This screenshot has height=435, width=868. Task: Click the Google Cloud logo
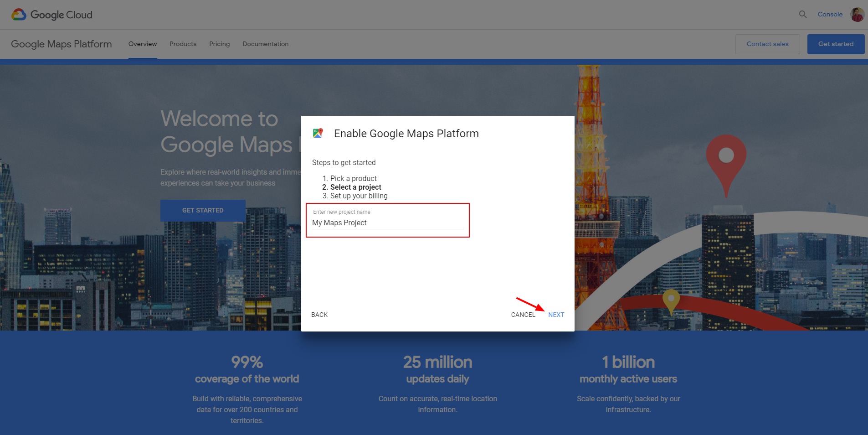click(x=51, y=15)
